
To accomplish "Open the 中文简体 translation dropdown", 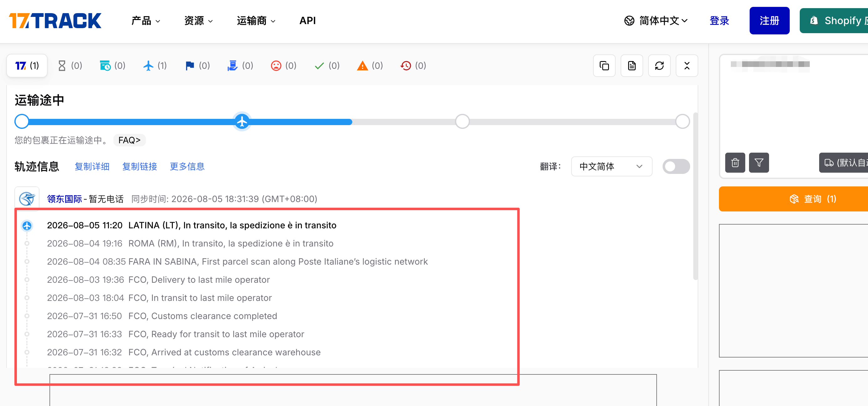I will (x=612, y=166).
